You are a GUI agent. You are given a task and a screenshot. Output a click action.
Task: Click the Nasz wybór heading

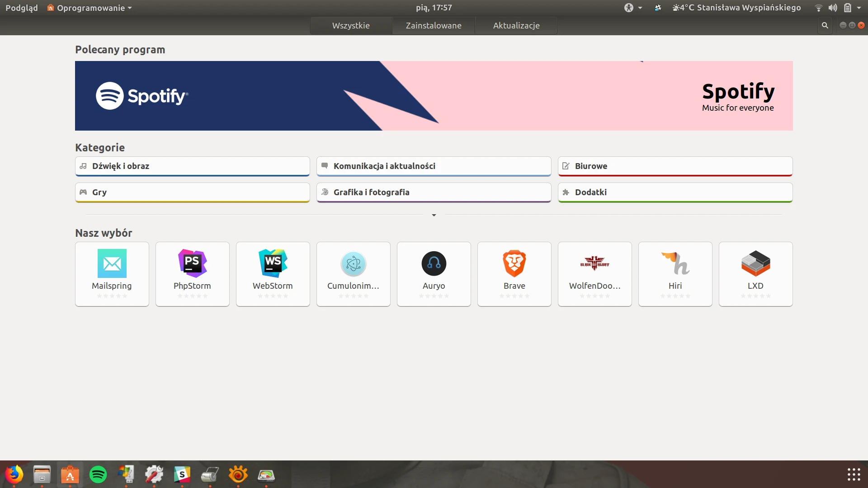(x=104, y=233)
